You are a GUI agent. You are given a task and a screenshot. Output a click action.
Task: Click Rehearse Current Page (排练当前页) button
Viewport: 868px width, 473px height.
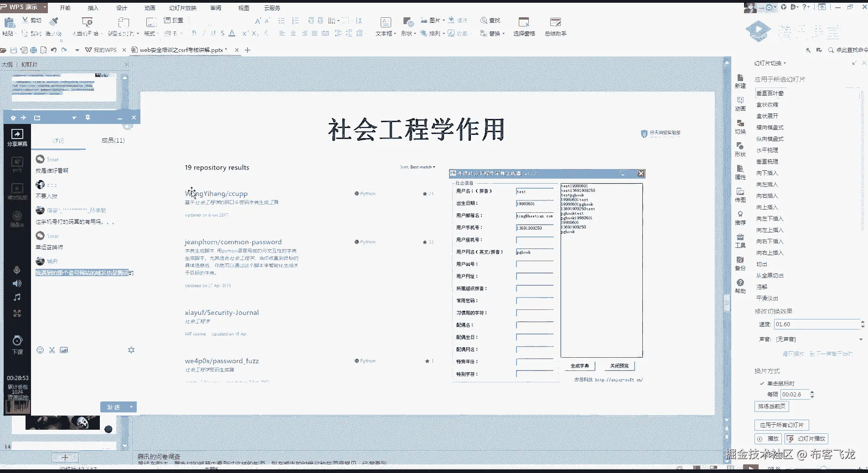(771, 406)
